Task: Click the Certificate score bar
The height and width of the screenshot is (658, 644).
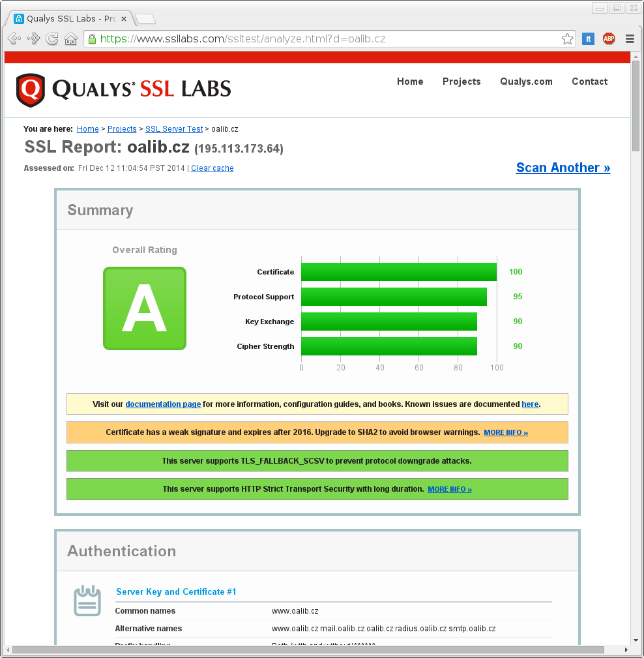Action: [399, 272]
